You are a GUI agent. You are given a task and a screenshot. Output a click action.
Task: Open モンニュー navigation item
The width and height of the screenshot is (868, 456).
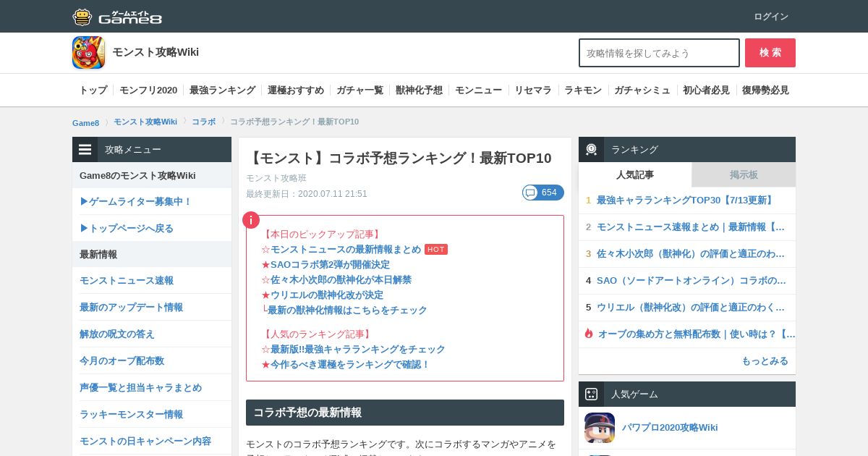479,90
